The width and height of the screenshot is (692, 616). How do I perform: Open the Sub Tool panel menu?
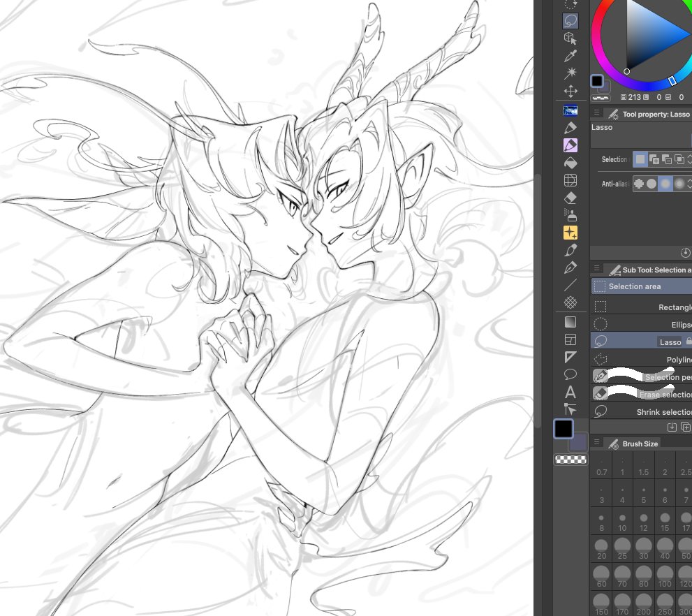coord(598,269)
